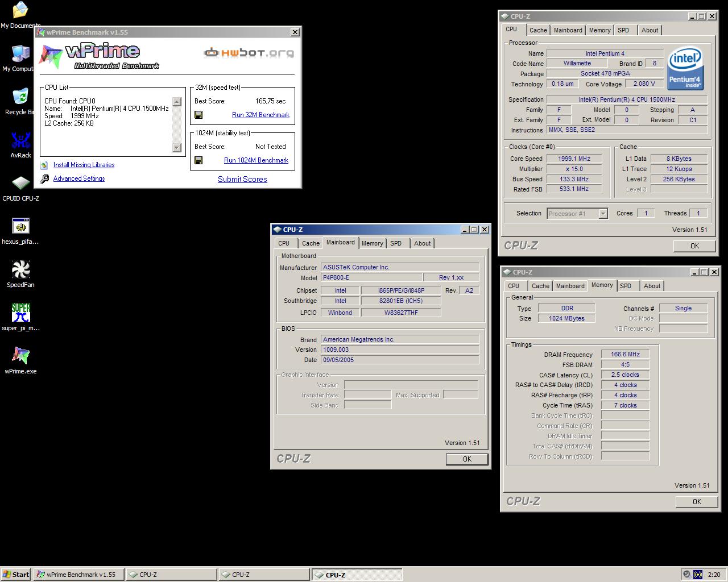Screen dimensions: 728x582
Task: Click scroll down arrow in CPU List
Action: coord(176,148)
